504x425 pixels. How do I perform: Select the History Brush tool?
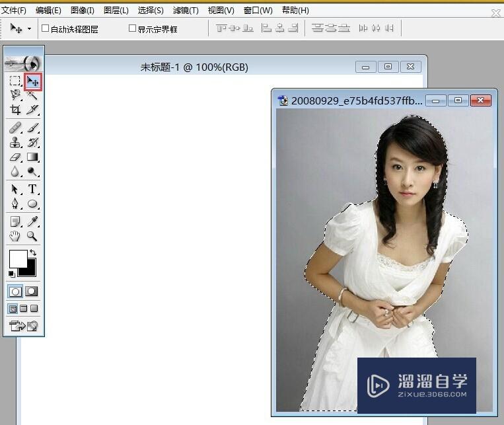click(x=32, y=142)
